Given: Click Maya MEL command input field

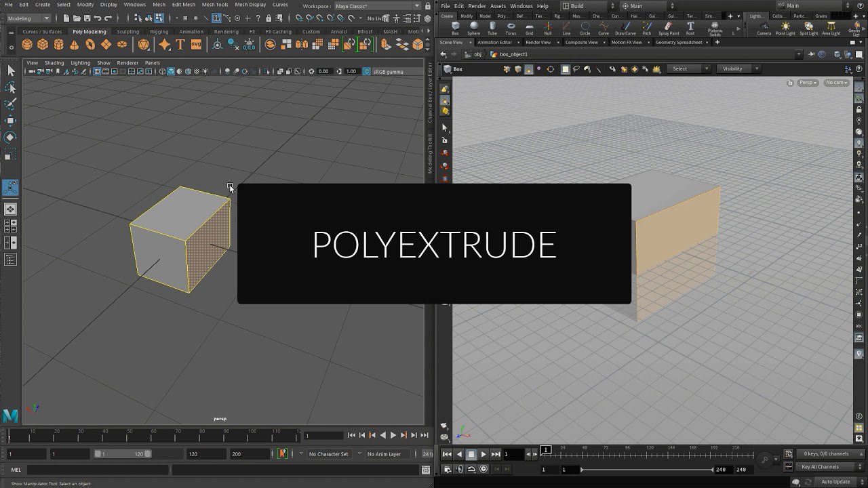Looking at the screenshot, I should pos(98,470).
